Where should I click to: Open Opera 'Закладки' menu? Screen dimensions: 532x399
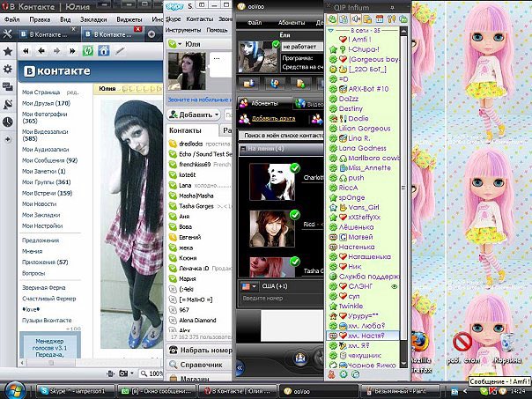pyautogui.click(x=93, y=19)
